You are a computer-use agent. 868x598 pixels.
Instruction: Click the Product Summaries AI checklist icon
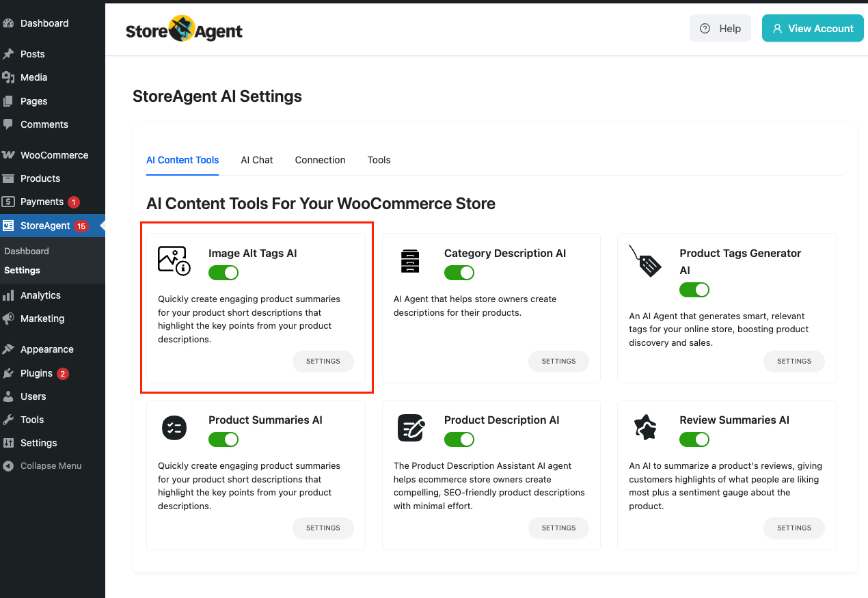pos(174,428)
